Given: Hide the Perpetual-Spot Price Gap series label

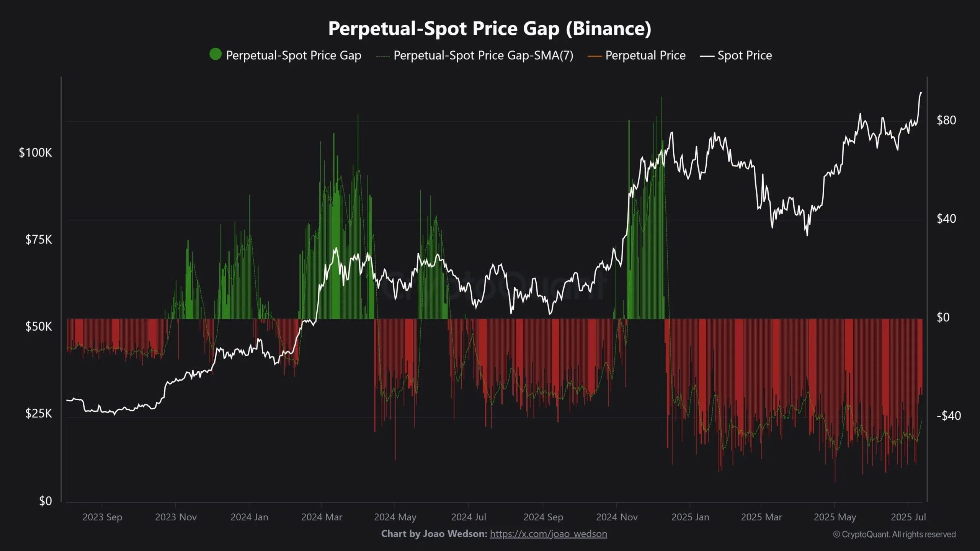Looking at the screenshot, I should point(294,55).
